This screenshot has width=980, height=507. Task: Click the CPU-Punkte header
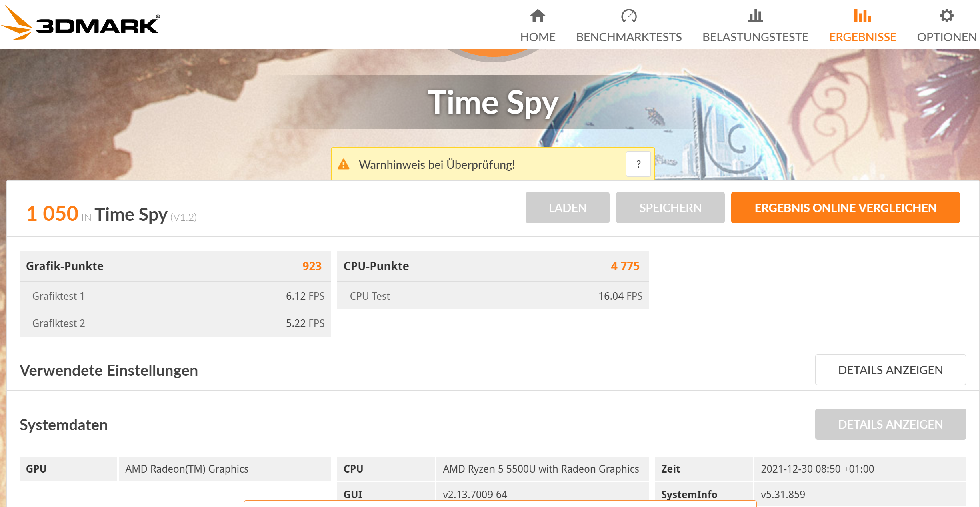(x=376, y=266)
